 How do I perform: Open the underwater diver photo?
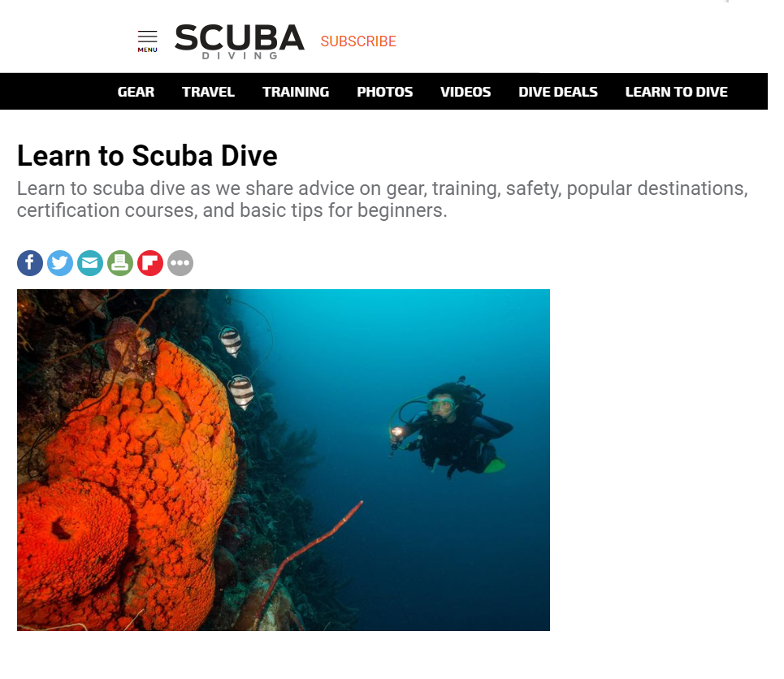(284, 460)
